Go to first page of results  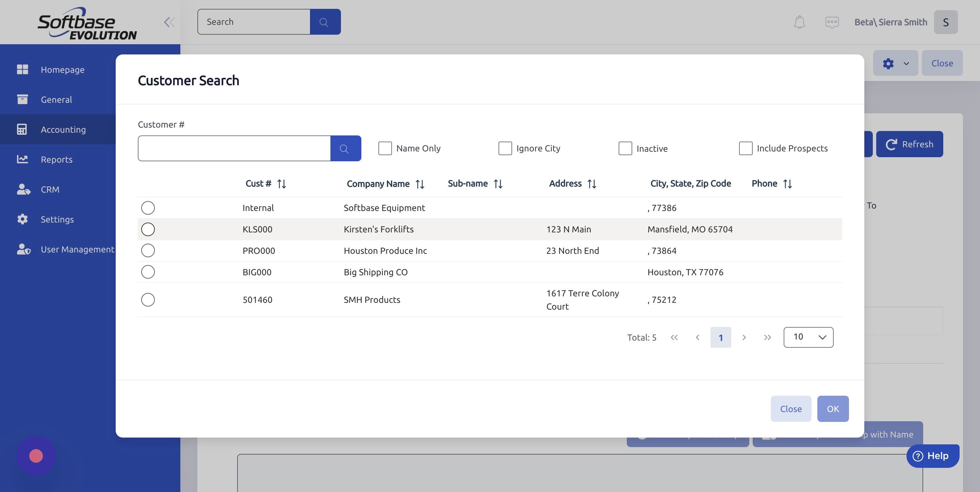(674, 338)
